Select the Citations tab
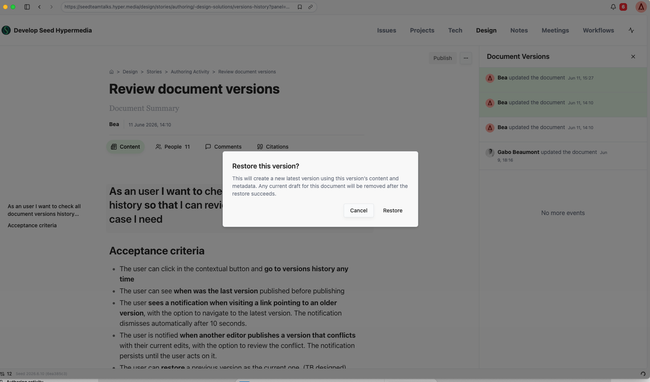This screenshot has width=650, height=382. pyautogui.click(x=272, y=147)
